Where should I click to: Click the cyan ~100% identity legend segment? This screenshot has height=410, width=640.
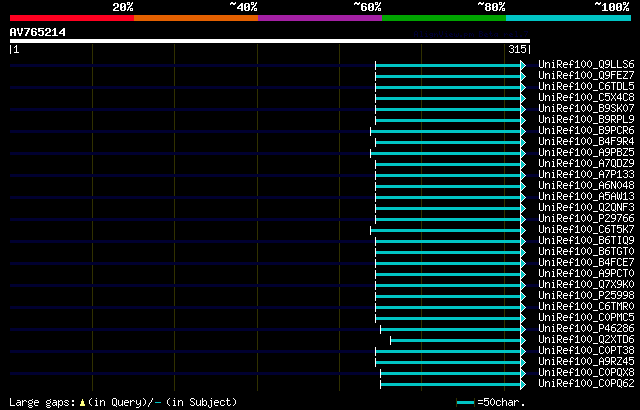point(569,18)
